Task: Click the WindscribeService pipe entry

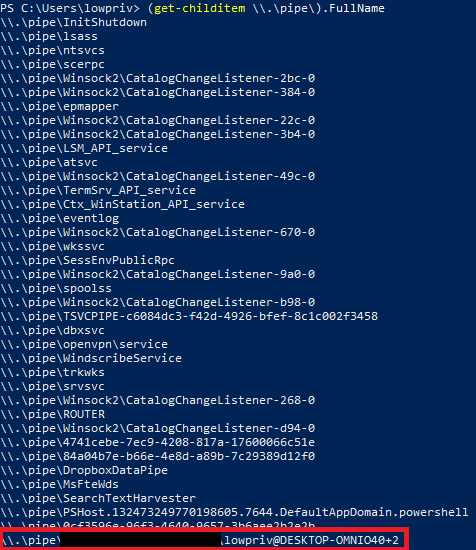Action: [91, 358]
